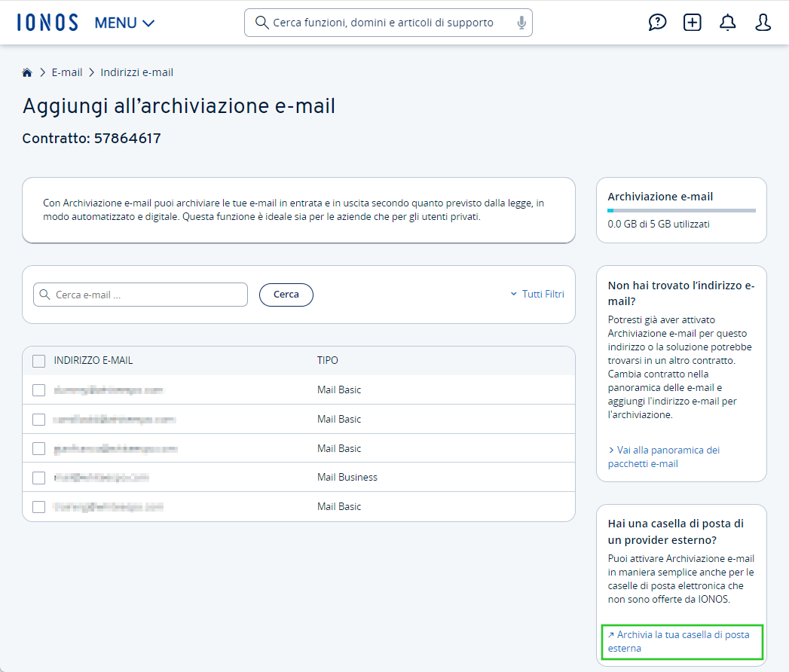This screenshot has height=672, width=789.
Task: Click the INDIRIZZO E-MAIL column header
Action: pyautogui.click(x=93, y=361)
